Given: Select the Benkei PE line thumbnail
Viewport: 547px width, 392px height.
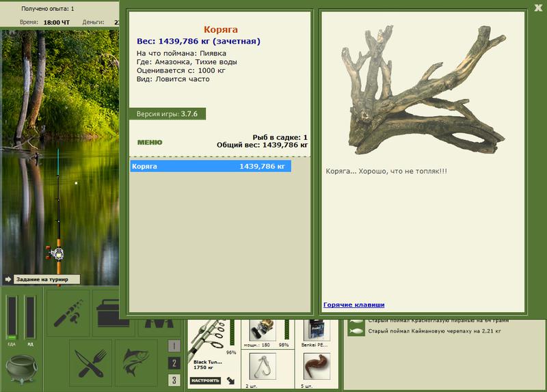Looking at the screenshot, I should [317, 330].
